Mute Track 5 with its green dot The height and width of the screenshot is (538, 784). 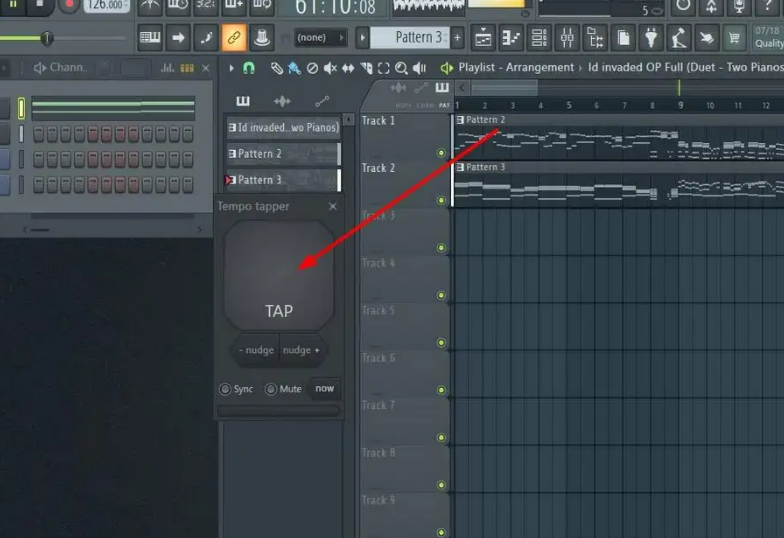click(x=441, y=342)
